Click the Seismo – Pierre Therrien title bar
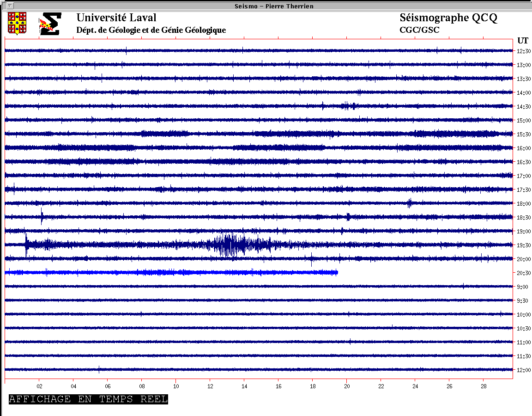The image size is (532, 416). tap(267, 6)
